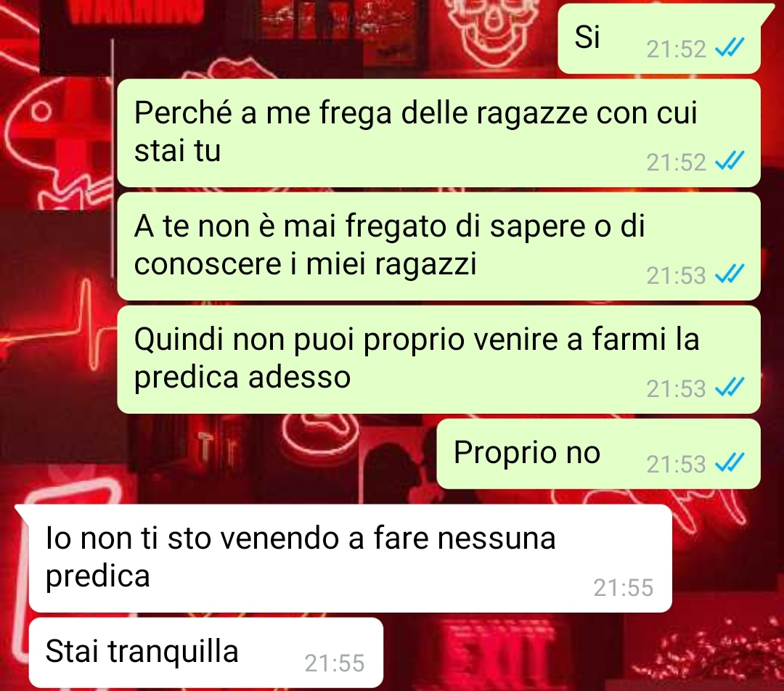This screenshot has height=691, width=784.
Task: Click blue ticks on 'conoscere i miei ragazzi' message
Action: [730, 274]
